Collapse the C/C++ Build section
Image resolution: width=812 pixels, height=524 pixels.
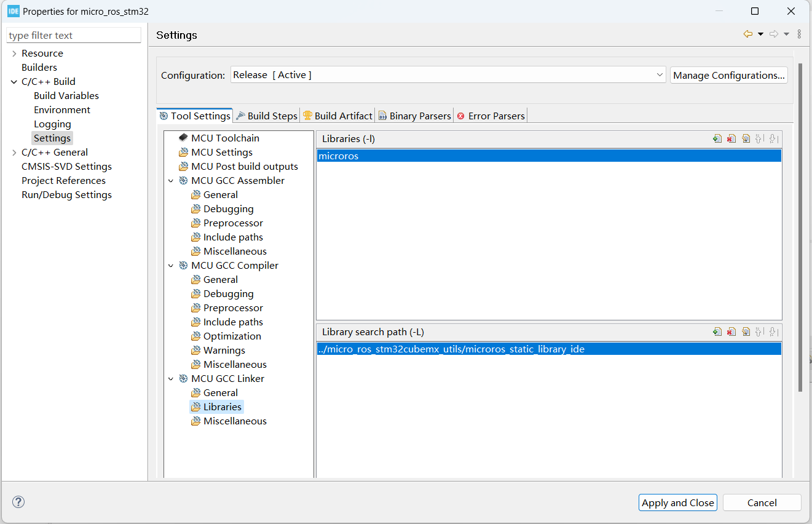[x=14, y=82]
